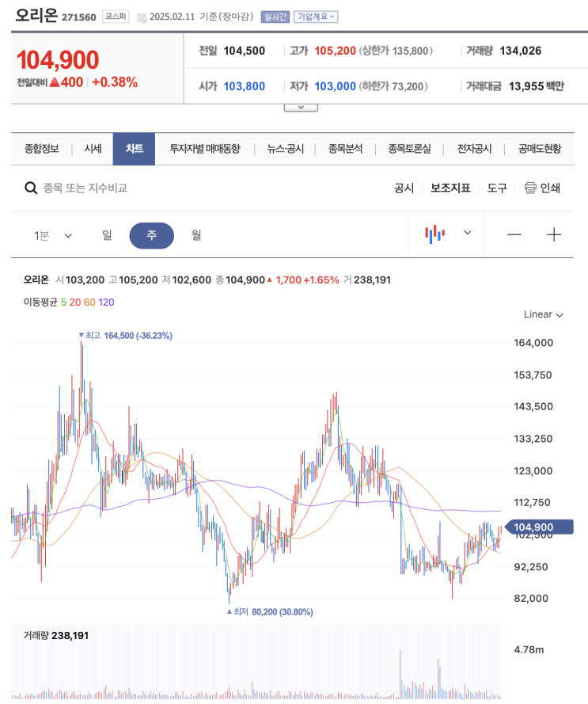
Task: Click the 4.78m volume axis label
Action: [x=529, y=649]
